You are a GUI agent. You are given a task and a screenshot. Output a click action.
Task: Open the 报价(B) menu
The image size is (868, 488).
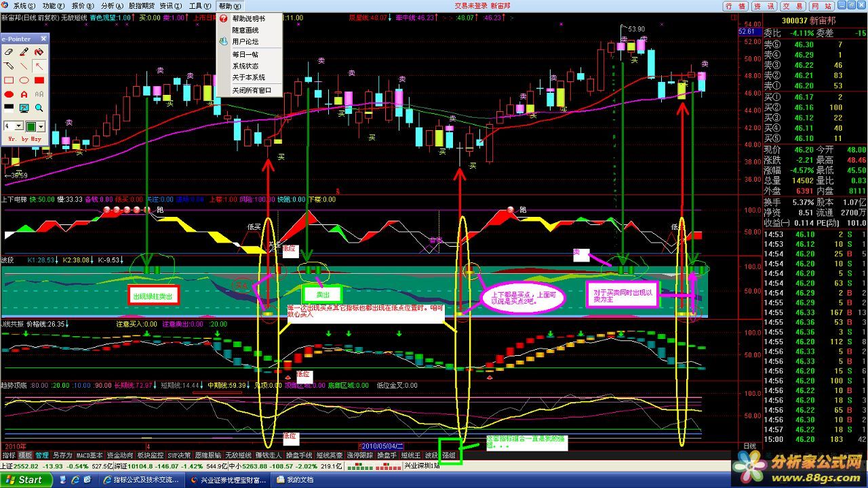click(82, 5)
